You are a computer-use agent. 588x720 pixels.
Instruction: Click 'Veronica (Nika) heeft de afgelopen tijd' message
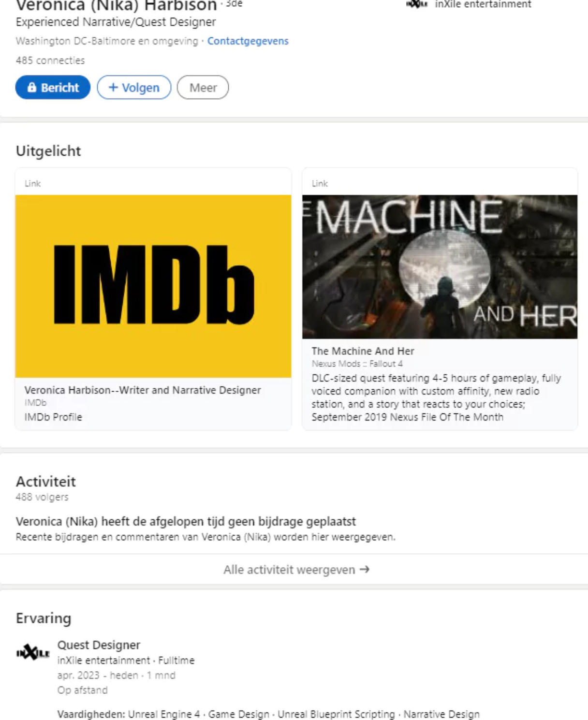pyautogui.click(x=186, y=521)
